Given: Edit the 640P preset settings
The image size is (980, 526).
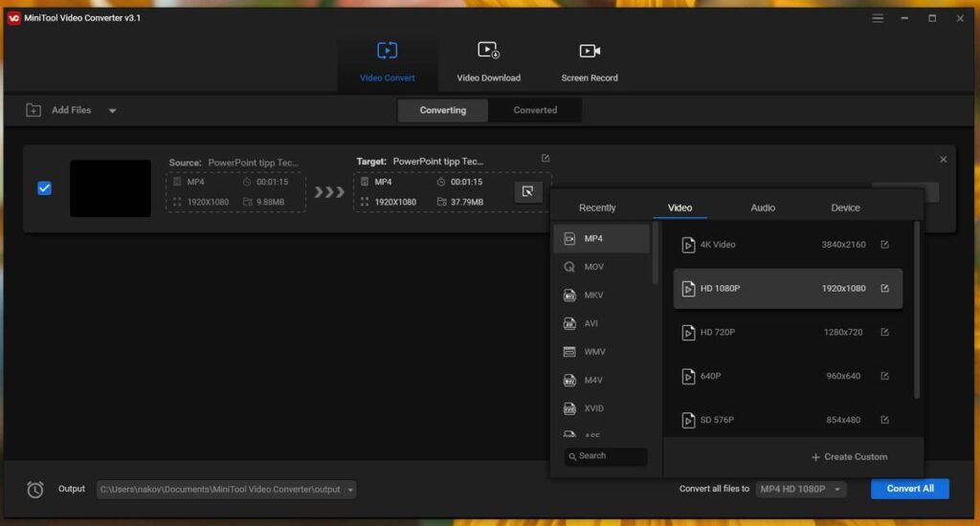Looking at the screenshot, I should point(884,376).
